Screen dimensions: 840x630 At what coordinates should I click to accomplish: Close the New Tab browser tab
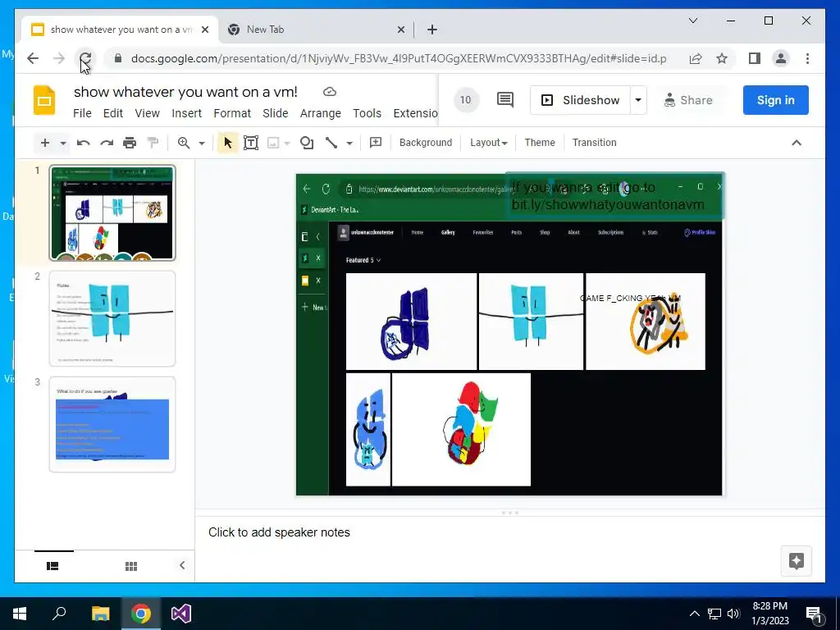pos(400,30)
